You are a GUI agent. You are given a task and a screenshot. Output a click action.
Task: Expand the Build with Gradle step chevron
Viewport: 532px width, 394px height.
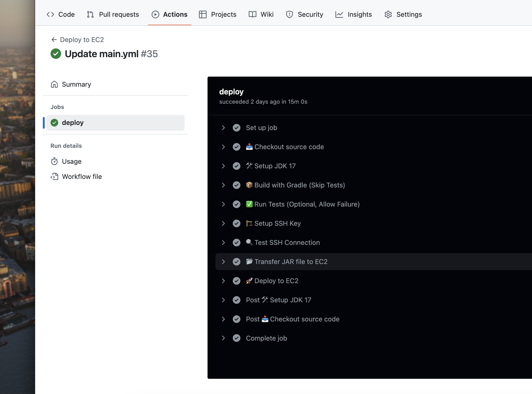pyautogui.click(x=223, y=185)
